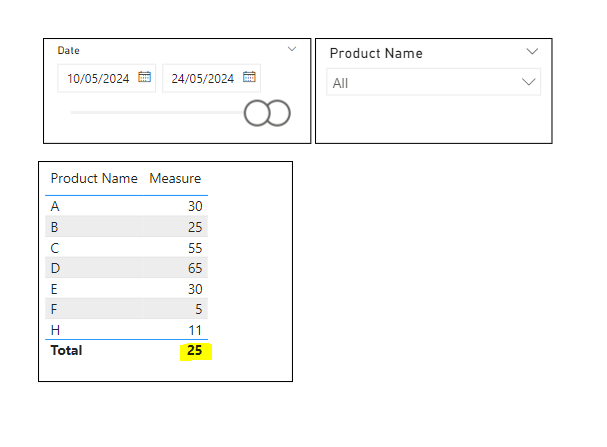Viewport: 607px width, 447px height.
Task: Click the left date slider handle
Action: [257, 113]
